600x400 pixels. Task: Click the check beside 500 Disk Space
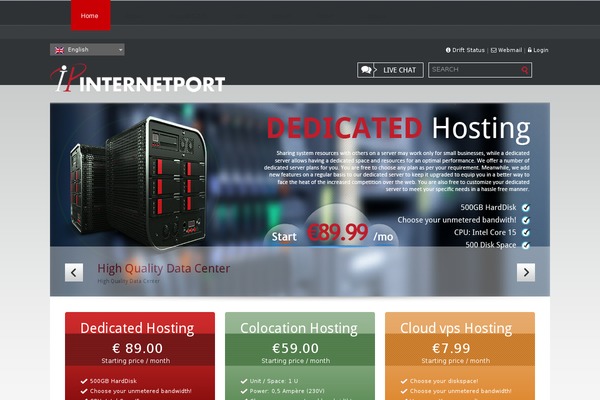click(x=526, y=245)
